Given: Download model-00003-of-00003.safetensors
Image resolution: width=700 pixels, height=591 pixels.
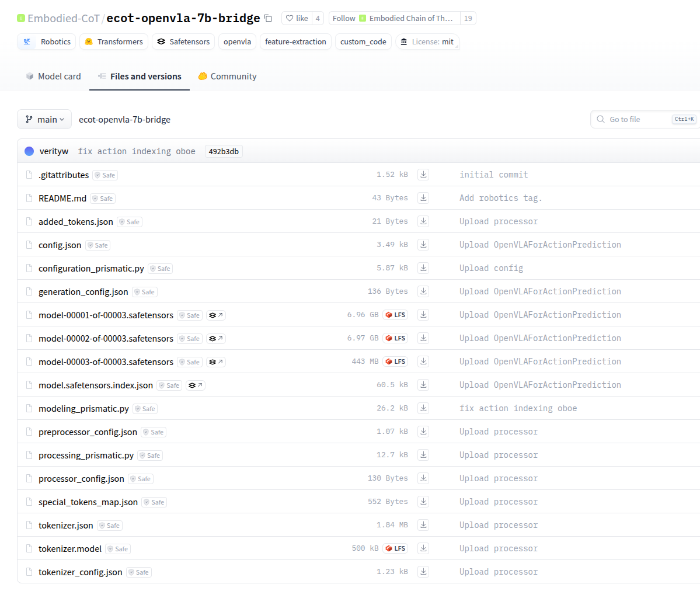Looking at the screenshot, I should [x=423, y=361].
